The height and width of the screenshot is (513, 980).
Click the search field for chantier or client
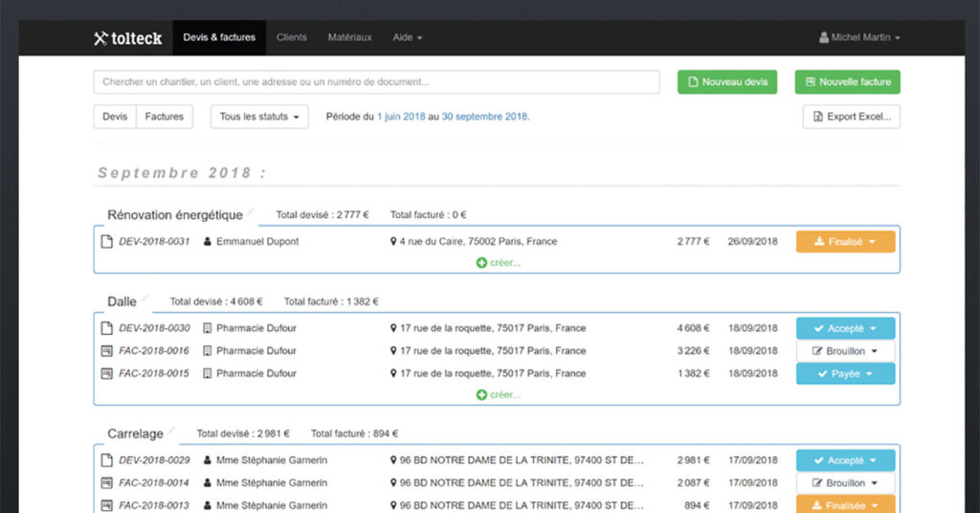click(x=376, y=82)
